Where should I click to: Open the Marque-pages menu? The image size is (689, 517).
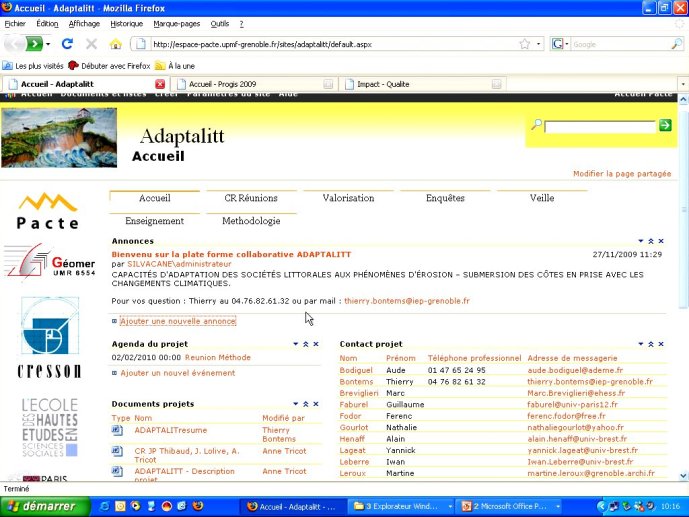tap(177, 24)
